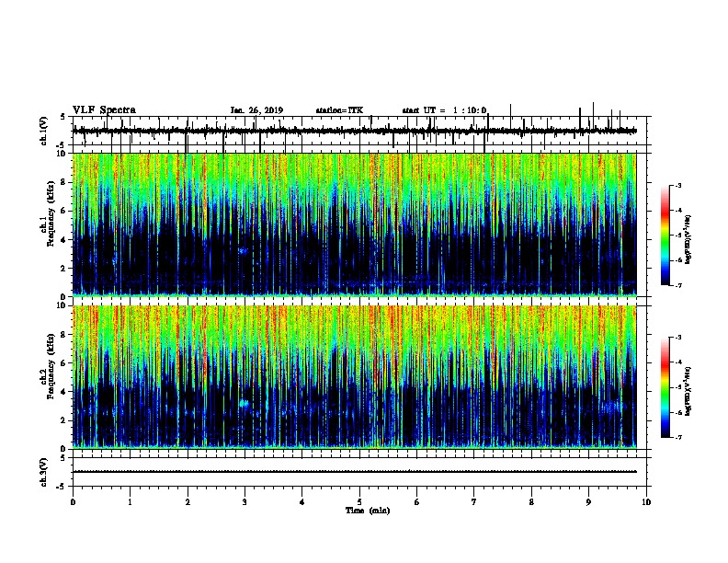728x563 pixels.
Task: Click time axis tick label "3"
Action: point(245,502)
